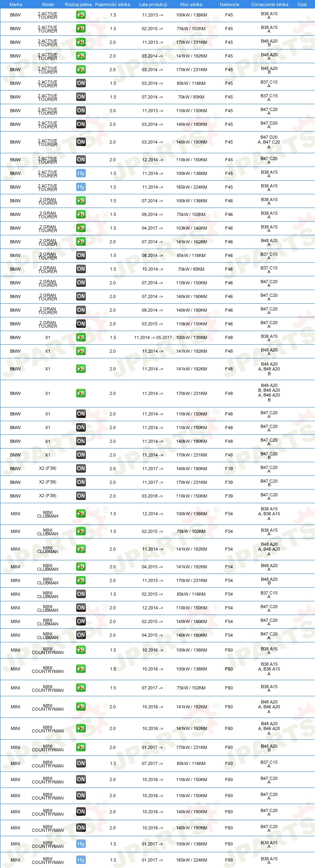315x868 pixels.
Task: Click PB icon in X1 170kW/231KM petrol row
Action: (x=81, y=393)
